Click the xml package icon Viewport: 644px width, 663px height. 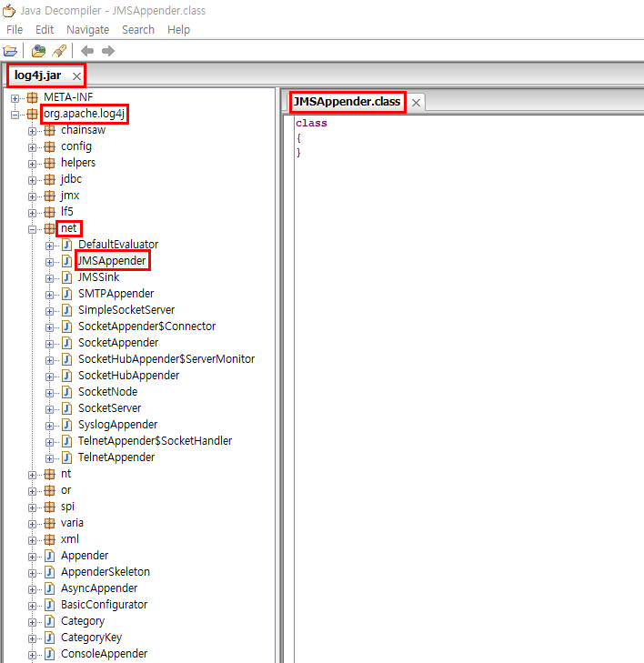(x=49, y=539)
